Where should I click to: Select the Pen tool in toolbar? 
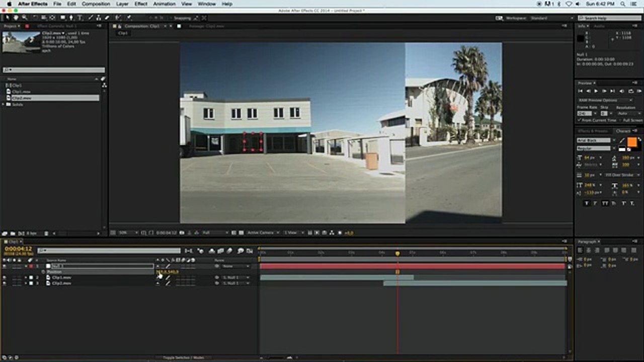tap(71, 18)
